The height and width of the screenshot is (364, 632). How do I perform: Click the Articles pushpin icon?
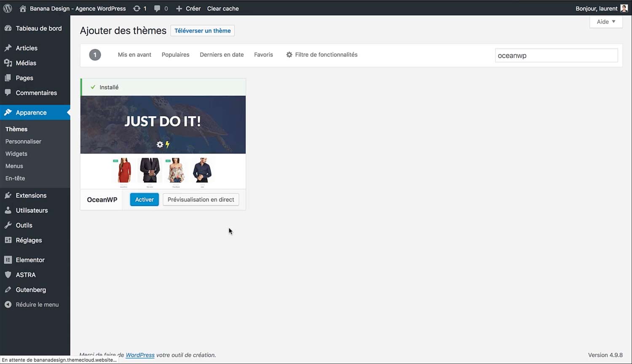pyautogui.click(x=8, y=48)
